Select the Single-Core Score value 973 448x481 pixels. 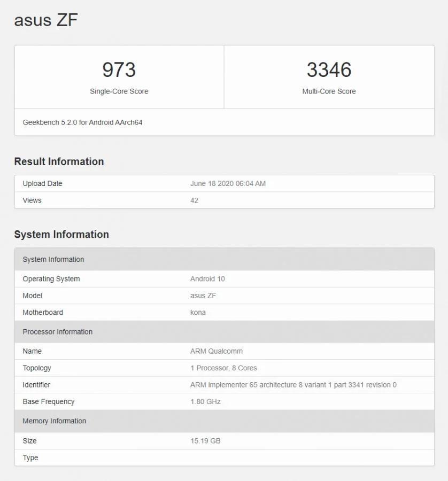click(119, 69)
